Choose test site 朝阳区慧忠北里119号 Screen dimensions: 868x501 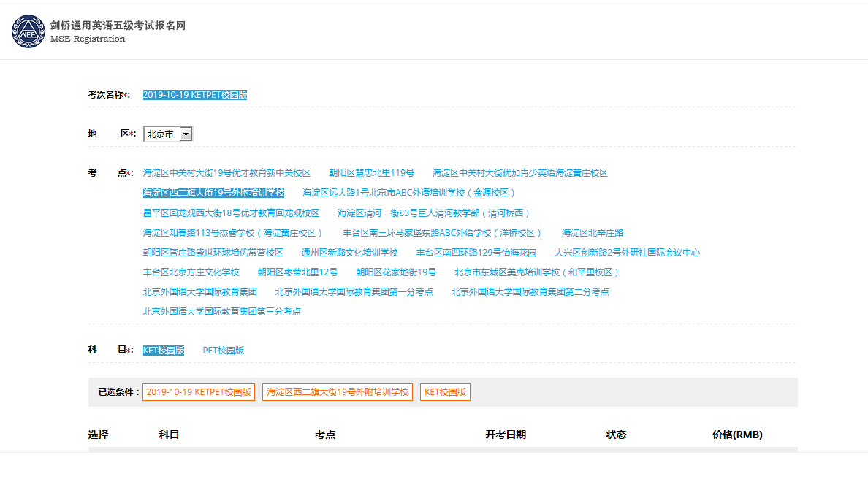pyautogui.click(x=371, y=173)
